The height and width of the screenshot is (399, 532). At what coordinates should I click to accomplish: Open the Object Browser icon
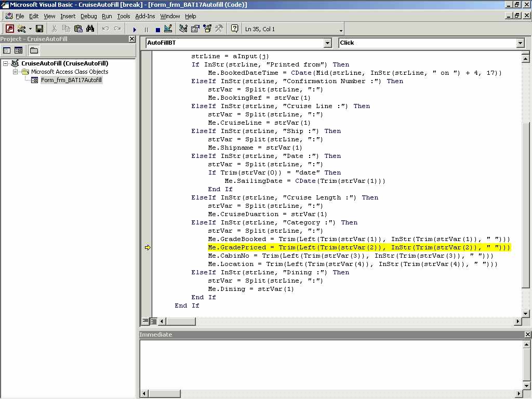(207, 29)
